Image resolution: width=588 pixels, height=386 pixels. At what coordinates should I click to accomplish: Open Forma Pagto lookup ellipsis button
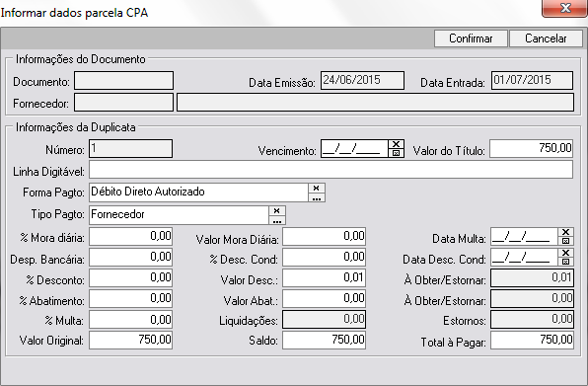[x=317, y=197]
